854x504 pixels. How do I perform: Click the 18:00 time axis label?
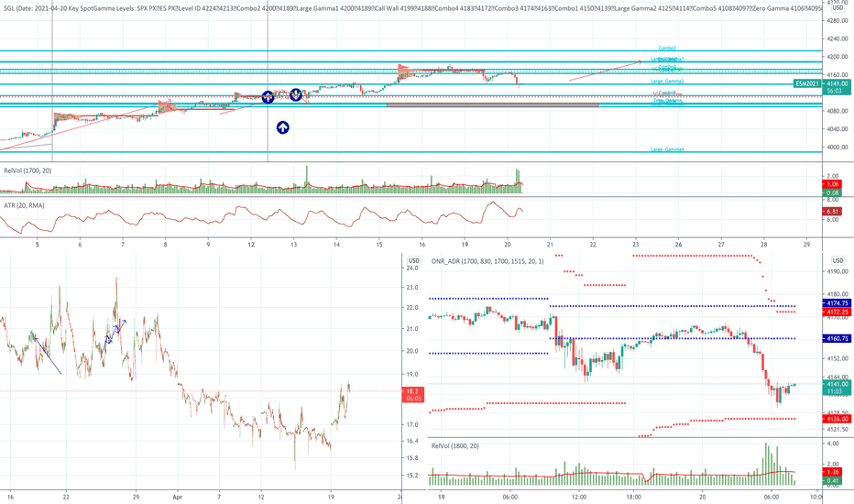pos(633,497)
